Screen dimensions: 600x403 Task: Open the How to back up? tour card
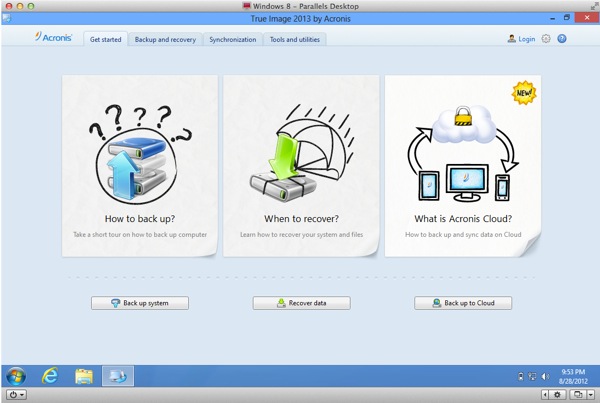(140, 166)
